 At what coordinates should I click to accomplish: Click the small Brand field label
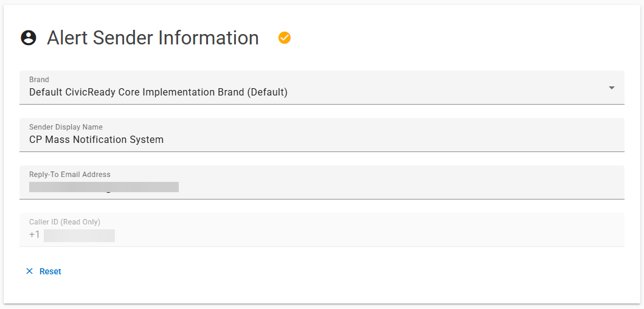39,80
